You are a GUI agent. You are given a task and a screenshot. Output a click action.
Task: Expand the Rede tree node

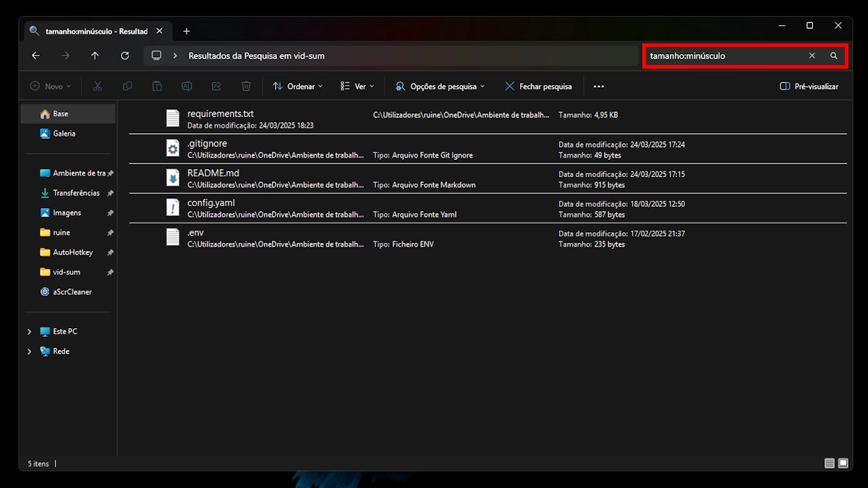[x=29, y=351]
